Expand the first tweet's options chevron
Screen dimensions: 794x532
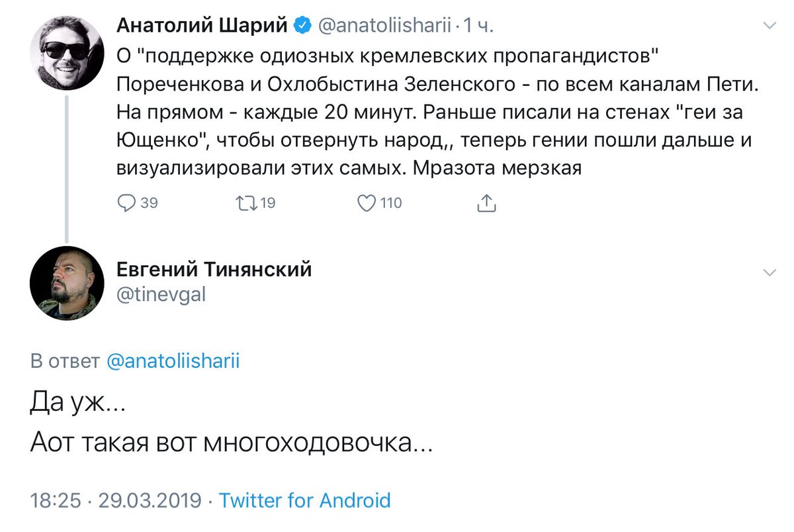point(770,26)
